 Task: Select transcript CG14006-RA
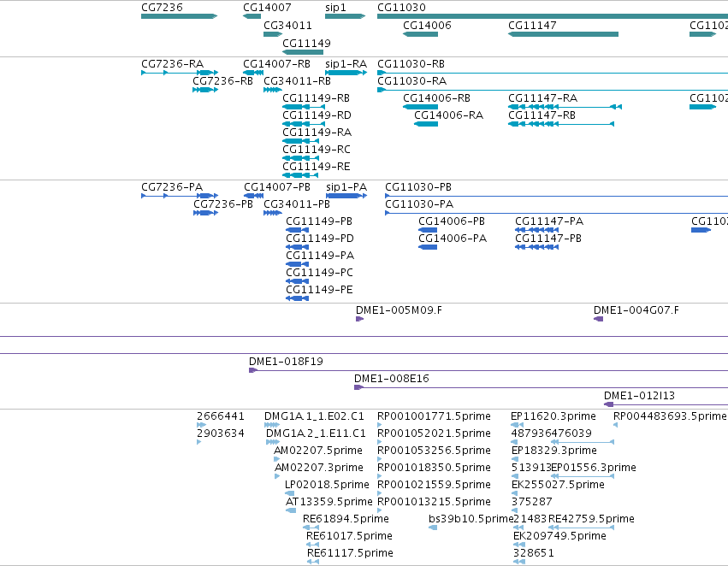tap(426, 124)
